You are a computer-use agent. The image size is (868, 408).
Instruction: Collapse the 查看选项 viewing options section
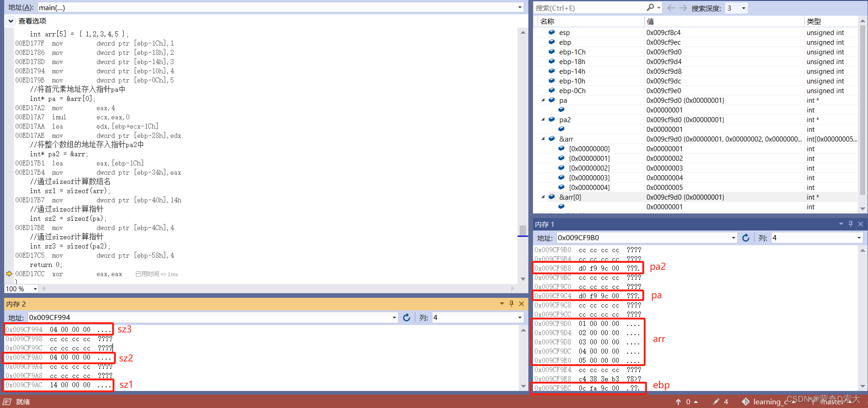(x=11, y=21)
